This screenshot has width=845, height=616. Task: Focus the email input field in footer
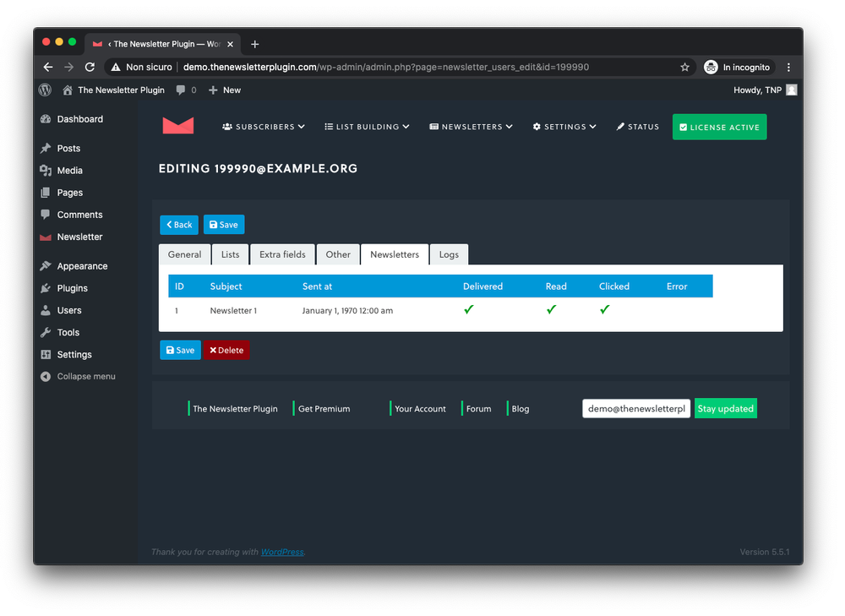coord(636,408)
